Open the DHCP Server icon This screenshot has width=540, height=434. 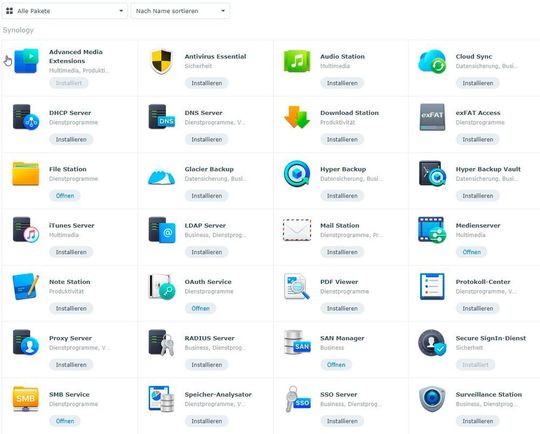point(26,117)
